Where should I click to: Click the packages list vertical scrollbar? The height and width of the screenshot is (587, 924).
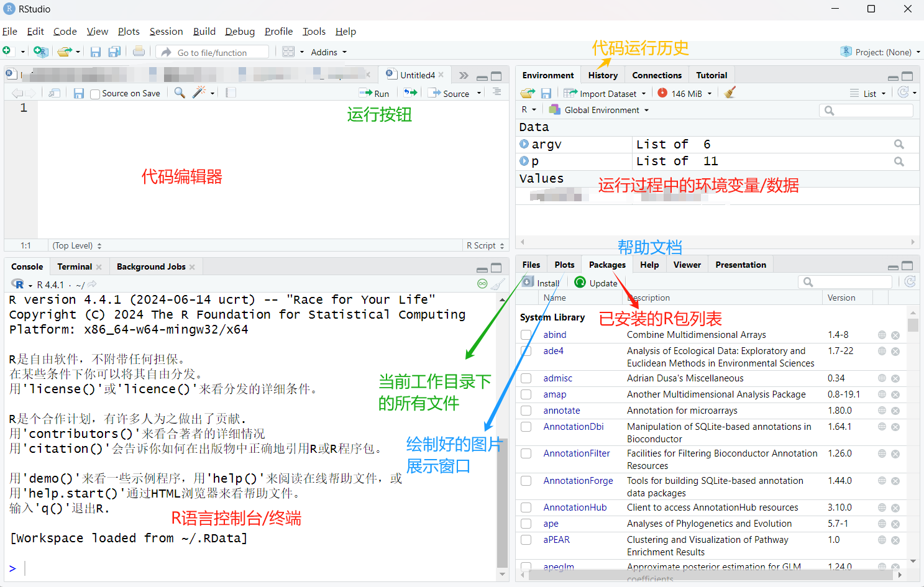(913, 435)
